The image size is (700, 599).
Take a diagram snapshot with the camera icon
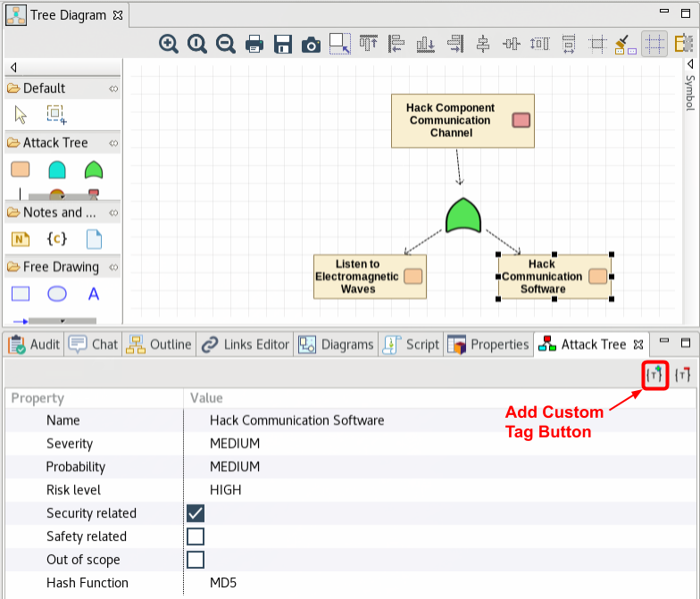(x=311, y=44)
